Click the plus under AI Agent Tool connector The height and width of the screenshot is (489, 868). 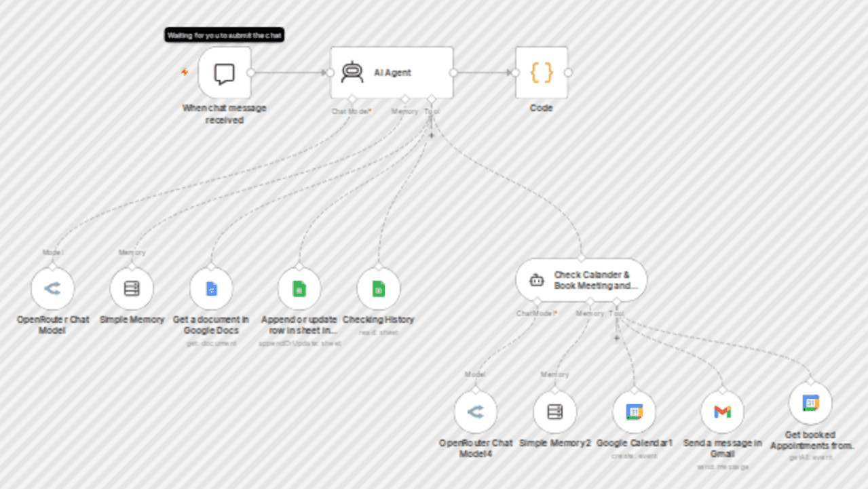[x=431, y=134]
